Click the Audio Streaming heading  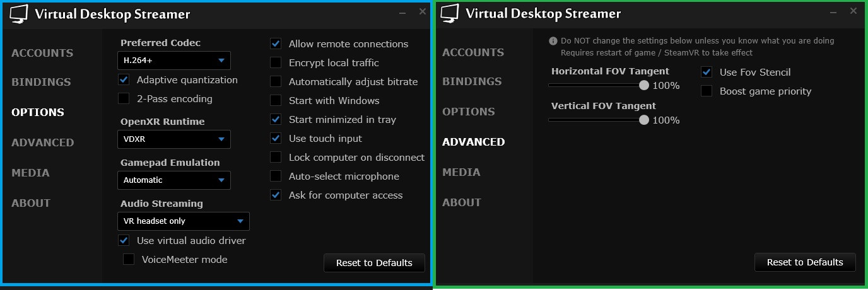click(161, 204)
